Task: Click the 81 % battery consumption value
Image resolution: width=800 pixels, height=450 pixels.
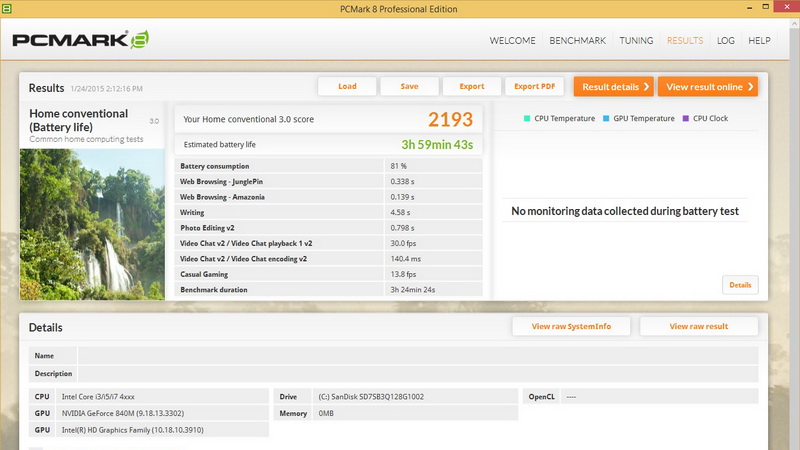Action: (398, 166)
